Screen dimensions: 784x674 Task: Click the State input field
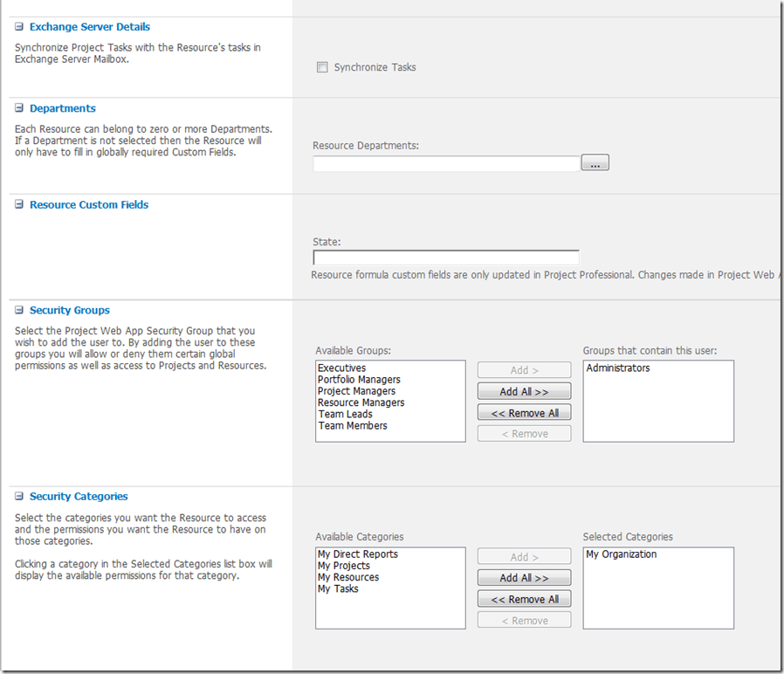coord(446,258)
